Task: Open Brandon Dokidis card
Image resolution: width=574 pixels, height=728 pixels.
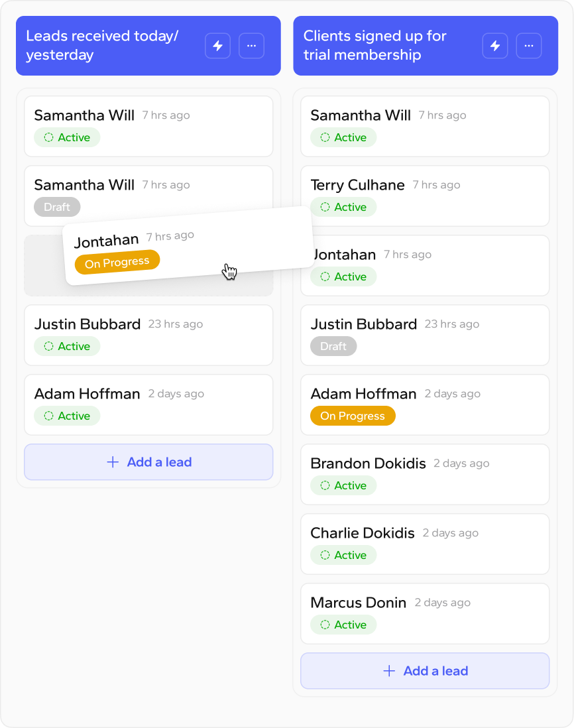Action: (425, 475)
